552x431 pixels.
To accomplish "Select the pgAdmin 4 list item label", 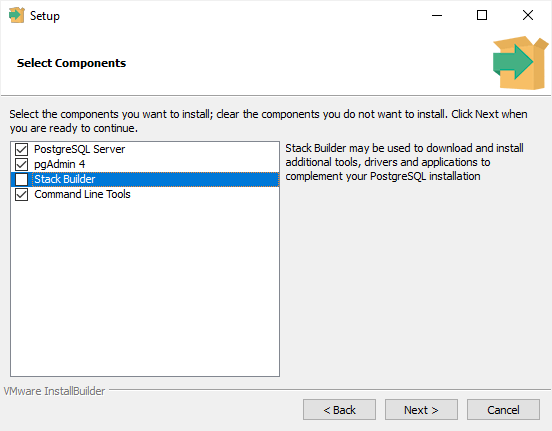I will (x=59, y=164).
